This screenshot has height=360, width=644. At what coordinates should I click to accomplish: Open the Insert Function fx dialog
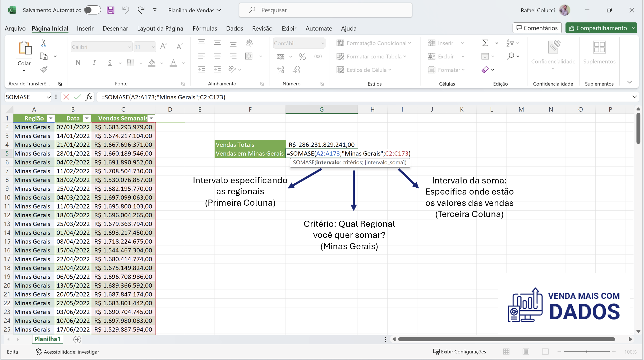pos(89,97)
